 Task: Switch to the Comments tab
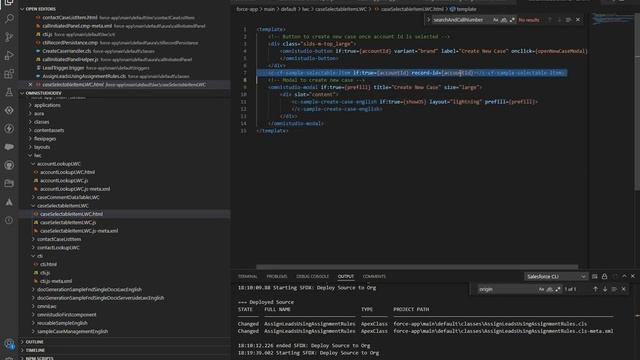pyautogui.click(x=374, y=276)
